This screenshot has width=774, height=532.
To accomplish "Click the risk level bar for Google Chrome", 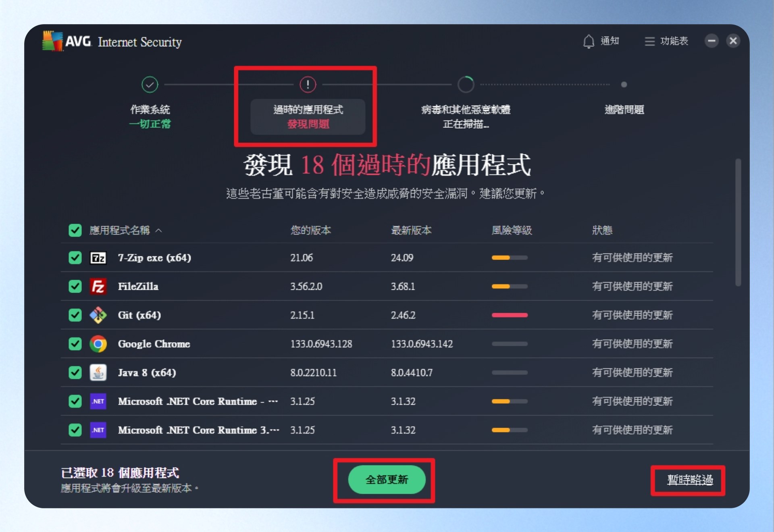I will point(510,344).
